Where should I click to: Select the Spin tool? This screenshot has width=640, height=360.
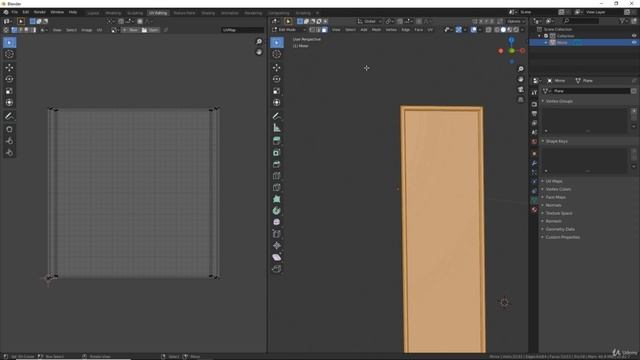click(x=277, y=211)
